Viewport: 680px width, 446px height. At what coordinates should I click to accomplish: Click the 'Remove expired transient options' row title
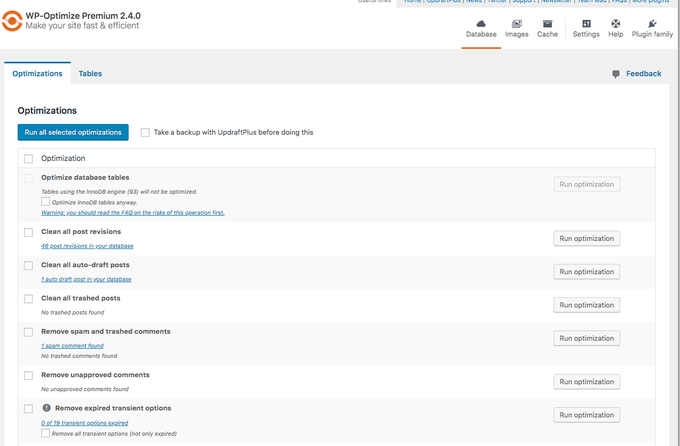pos(113,408)
